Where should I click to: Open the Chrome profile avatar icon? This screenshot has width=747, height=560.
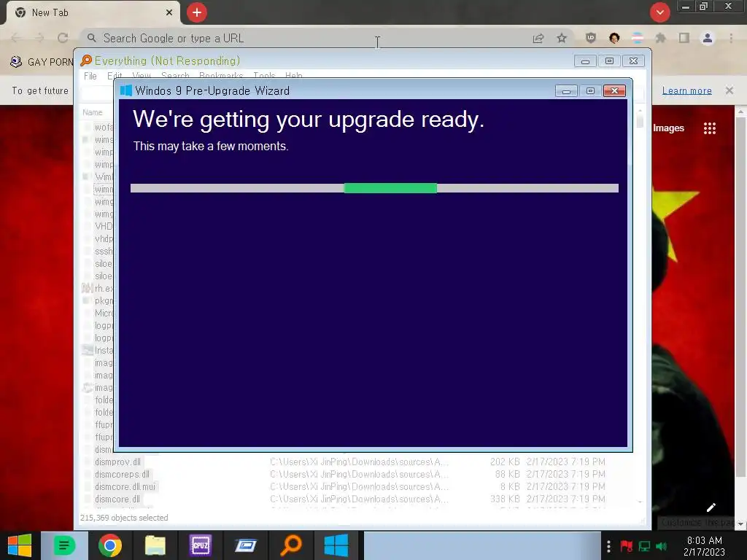[708, 38]
